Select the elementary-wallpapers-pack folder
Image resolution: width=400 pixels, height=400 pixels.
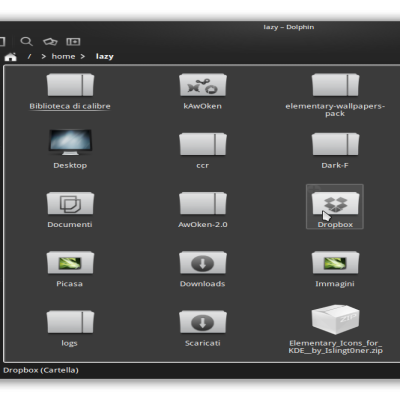point(335,95)
